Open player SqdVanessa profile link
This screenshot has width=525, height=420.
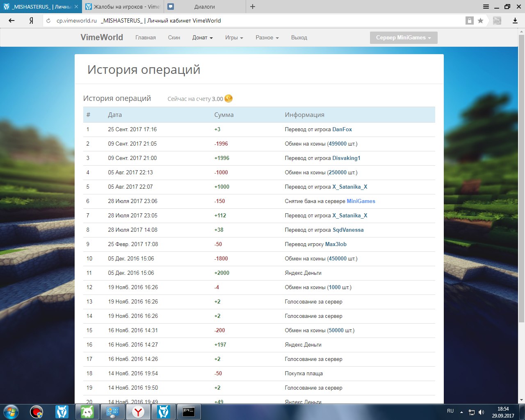(348, 230)
